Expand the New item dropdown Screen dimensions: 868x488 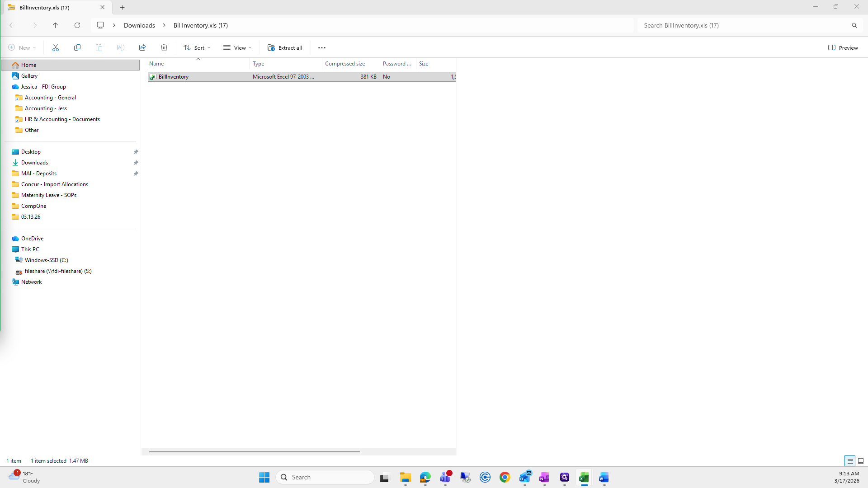click(x=22, y=47)
